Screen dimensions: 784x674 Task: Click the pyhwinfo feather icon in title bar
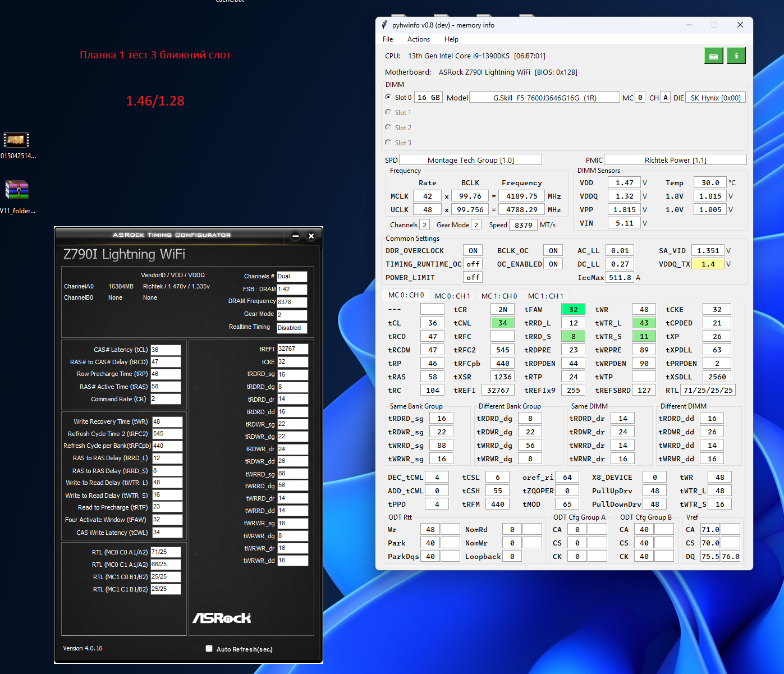coord(384,25)
